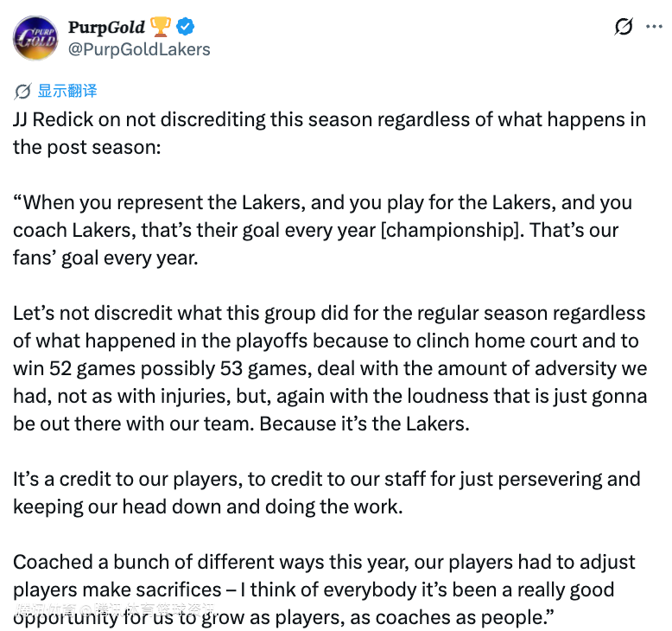Click the "fans' goal every year." line
The image size is (672, 631).
pos(105,258)
